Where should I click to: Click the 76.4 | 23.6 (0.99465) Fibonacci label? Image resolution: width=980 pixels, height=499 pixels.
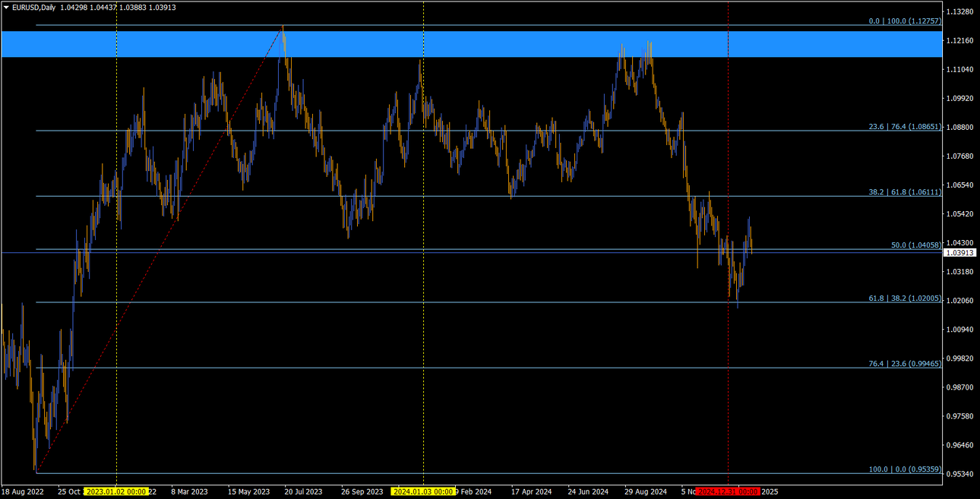905,364
